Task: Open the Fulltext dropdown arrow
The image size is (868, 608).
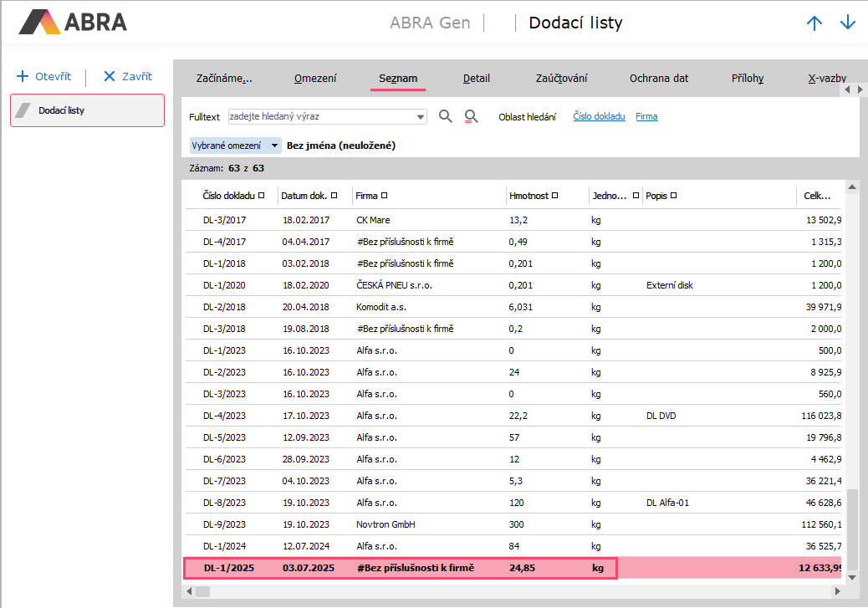Action: pyautogui.click(x=420, y=117)
